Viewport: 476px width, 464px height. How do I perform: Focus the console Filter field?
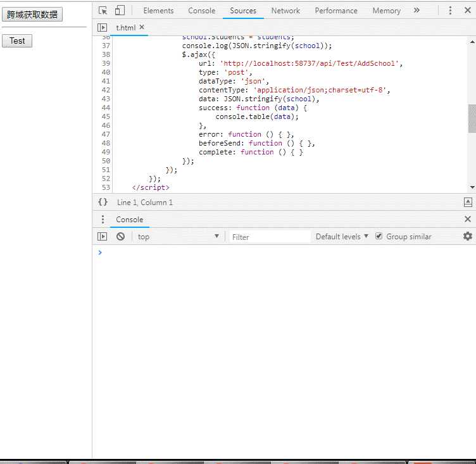(270, 237)
